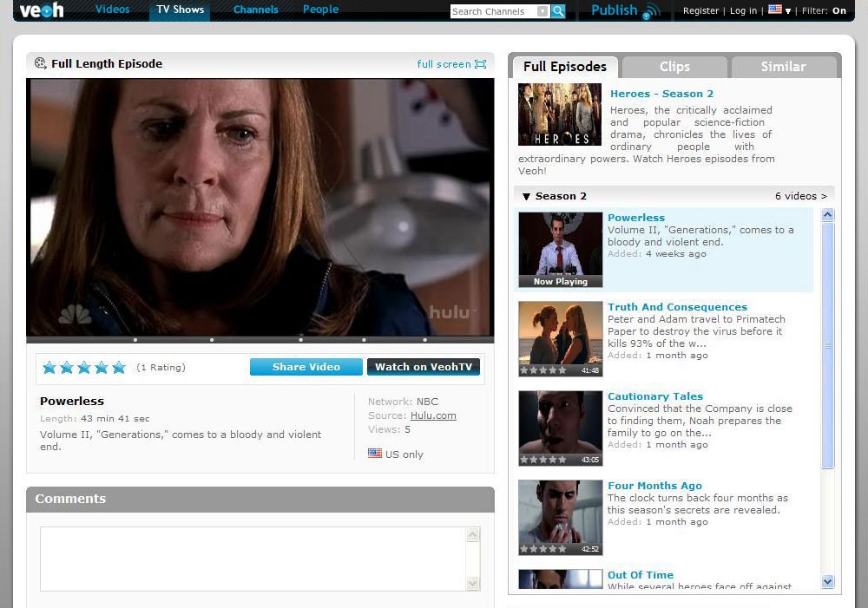Screen dimensions: 868x608
Task: Switch to the Full Episodes tab
Action: point(565,67)
